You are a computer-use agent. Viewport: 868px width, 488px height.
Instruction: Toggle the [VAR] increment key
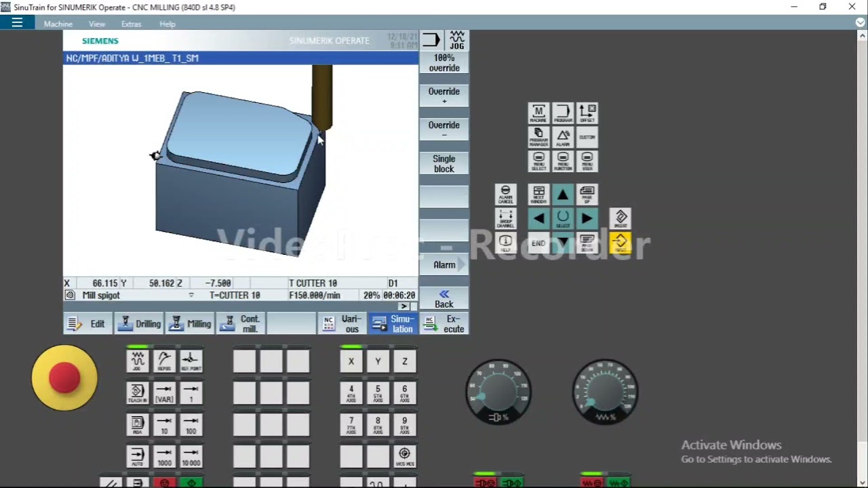pyautogui.click(x=164, y=392)
